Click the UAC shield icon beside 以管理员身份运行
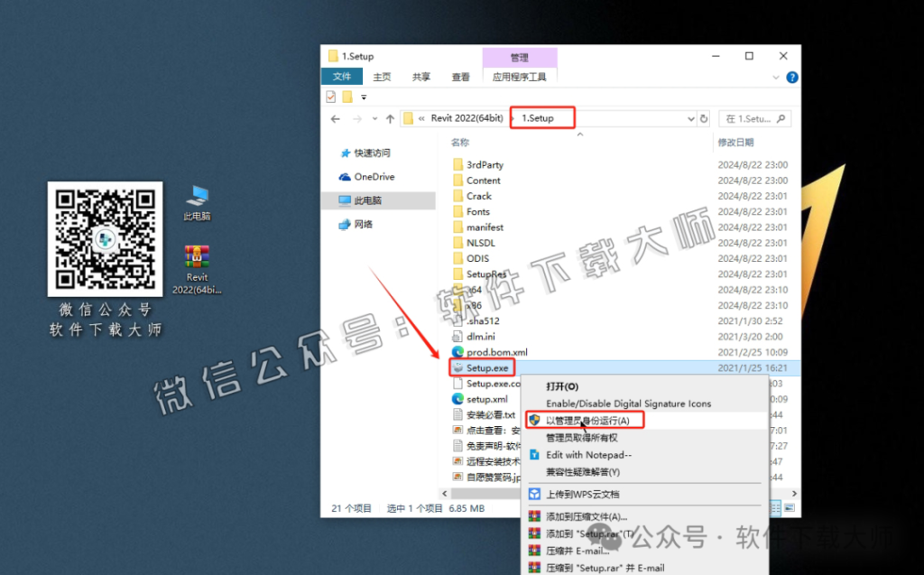 tap(536, 420)
